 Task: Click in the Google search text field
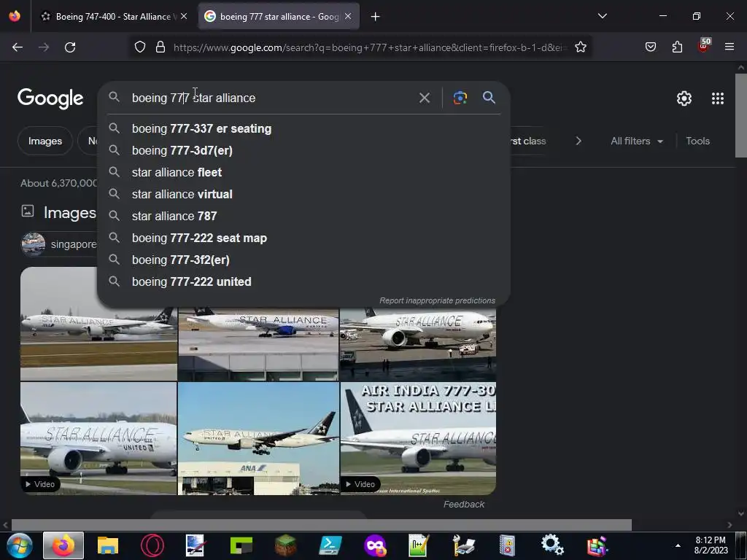pyautogui.click(x=271, y=98)
